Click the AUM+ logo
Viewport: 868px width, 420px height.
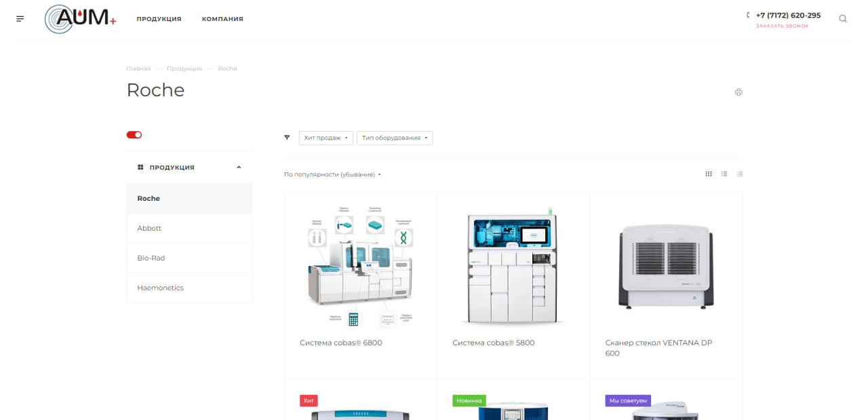tap(81, 19)
